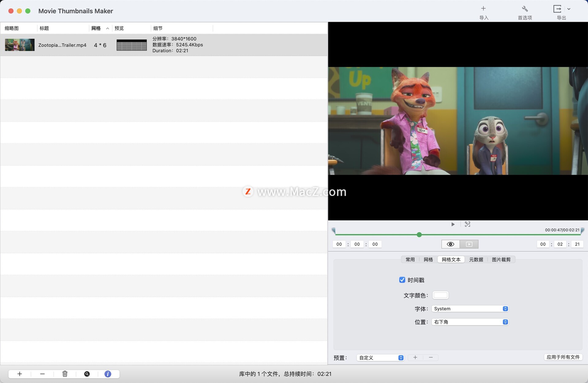Add a preset with plus button

pos(415,358)
